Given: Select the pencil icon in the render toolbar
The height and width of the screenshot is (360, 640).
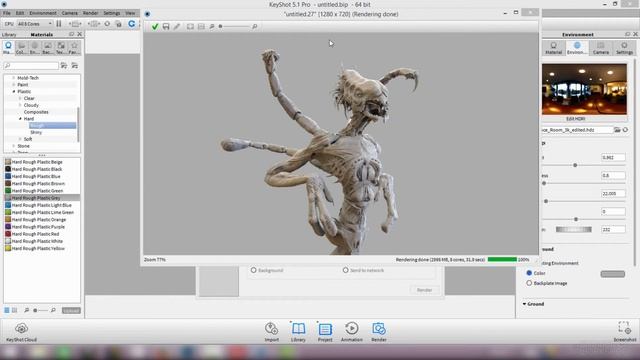Looking at the screenshot, I should [177, 27].
